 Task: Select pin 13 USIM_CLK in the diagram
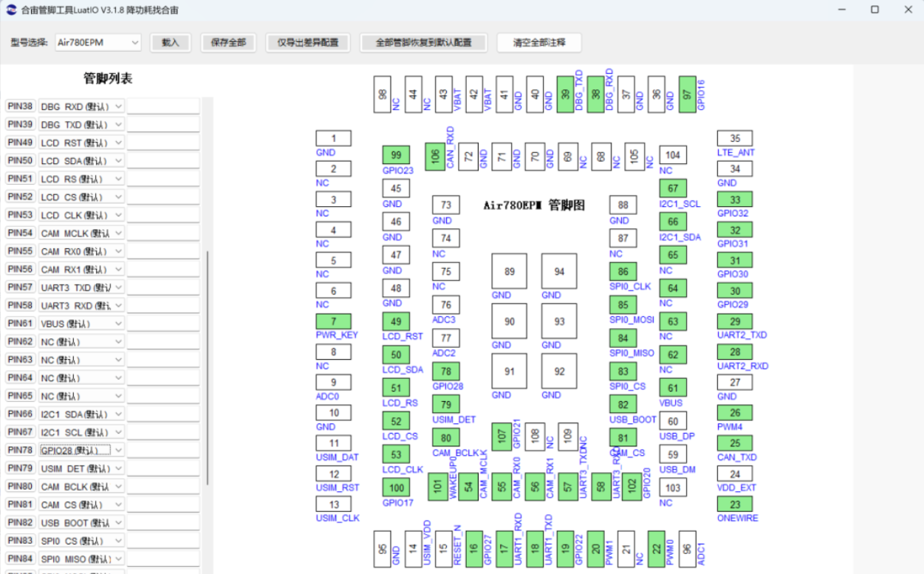333,505
